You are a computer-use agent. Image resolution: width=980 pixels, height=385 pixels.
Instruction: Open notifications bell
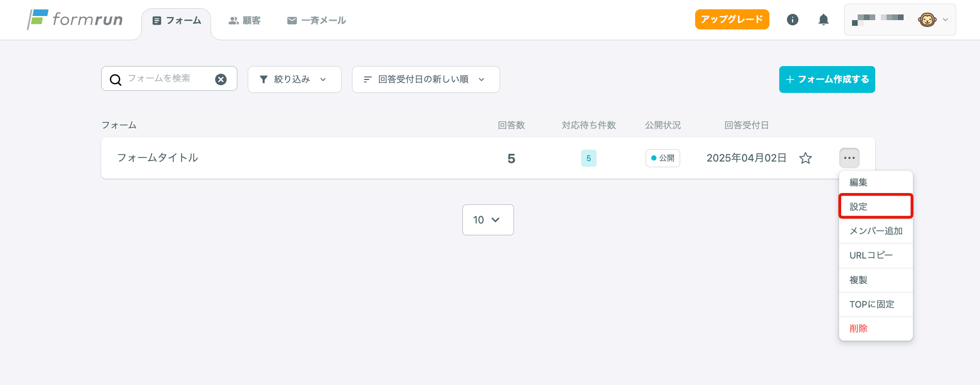tap(823, 20)
